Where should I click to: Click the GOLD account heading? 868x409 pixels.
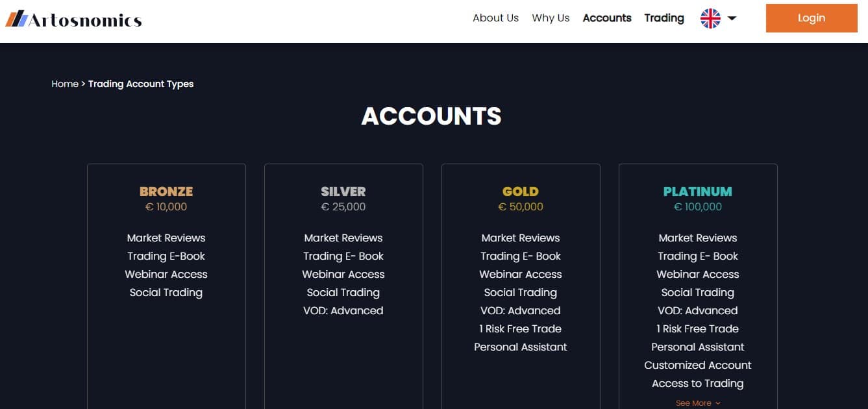(520, 191)
